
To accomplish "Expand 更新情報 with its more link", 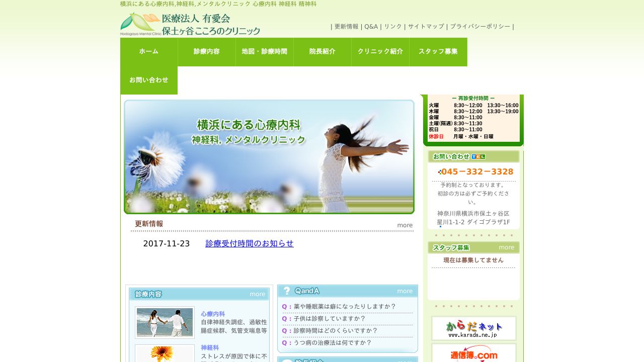I will tap(405, 225).
